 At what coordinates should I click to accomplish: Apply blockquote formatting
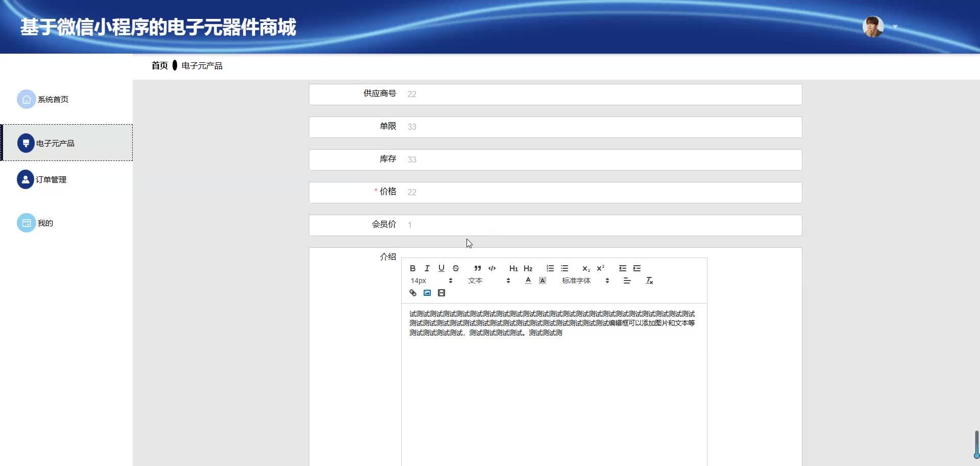point(477,268)
